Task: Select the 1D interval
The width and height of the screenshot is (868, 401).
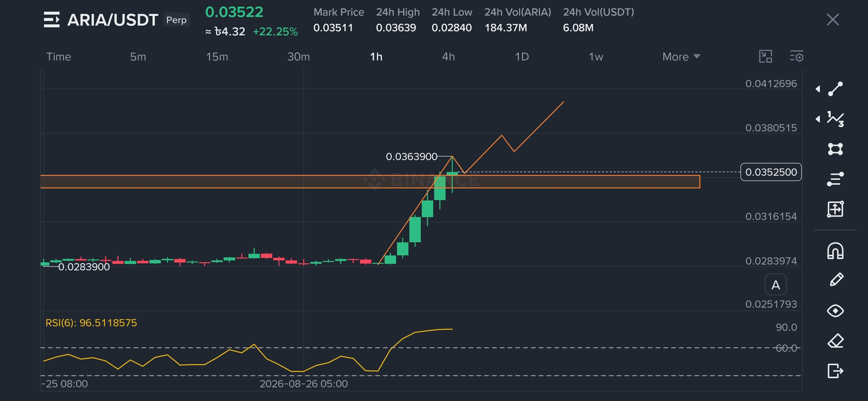Action: [x=522, y=57]
